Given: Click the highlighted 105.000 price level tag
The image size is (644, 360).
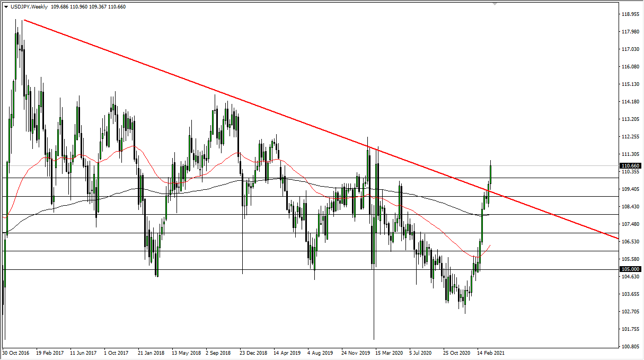Looking at the screenshot, I should click(x=630, y=270).
